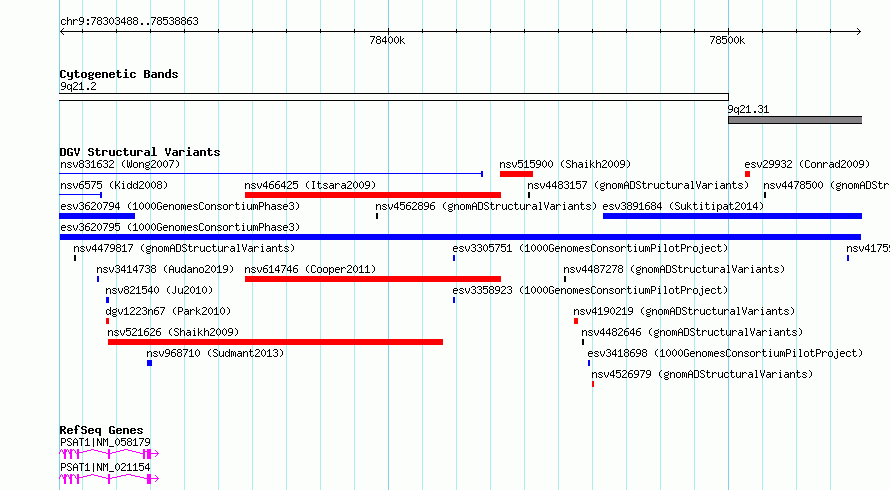Click the esv29932 small red marker
The height and width of the screenshot is (490, 890).
click(748, 174)
